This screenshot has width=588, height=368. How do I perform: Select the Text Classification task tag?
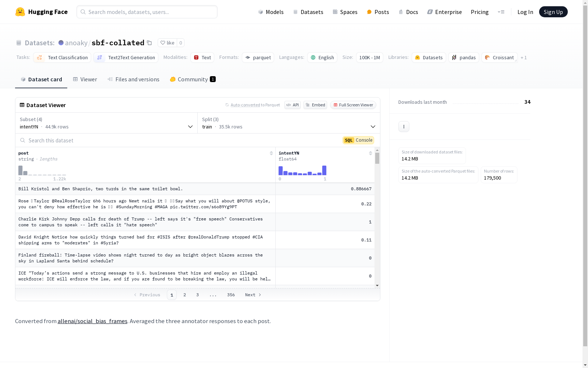click(62, 57)
